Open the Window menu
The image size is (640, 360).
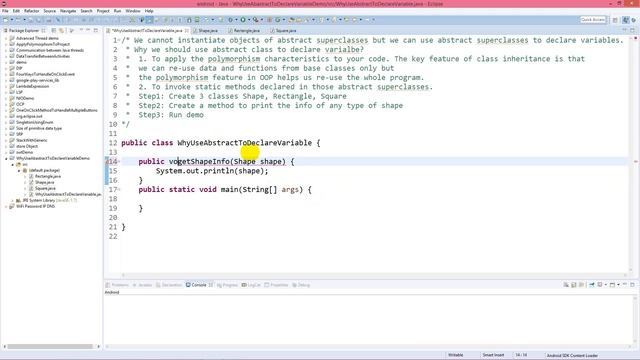point(133,11)
